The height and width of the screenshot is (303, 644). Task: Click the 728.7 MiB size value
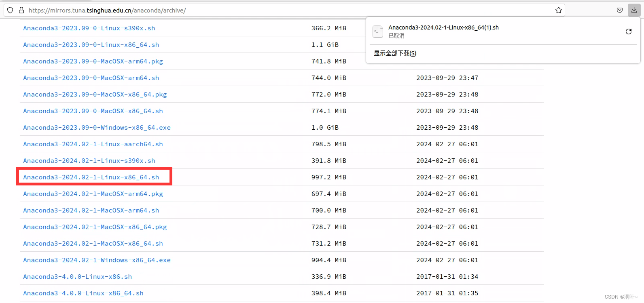[329, 227]
